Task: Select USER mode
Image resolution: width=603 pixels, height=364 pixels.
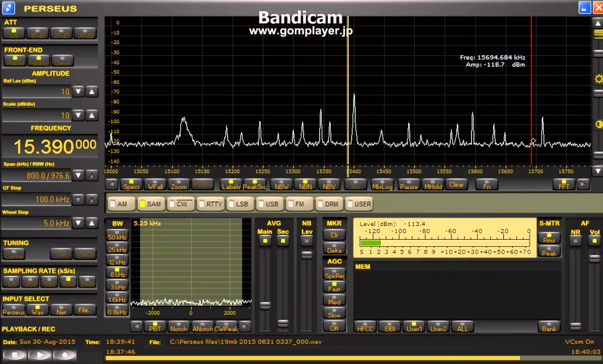Action: click(359, 204)
